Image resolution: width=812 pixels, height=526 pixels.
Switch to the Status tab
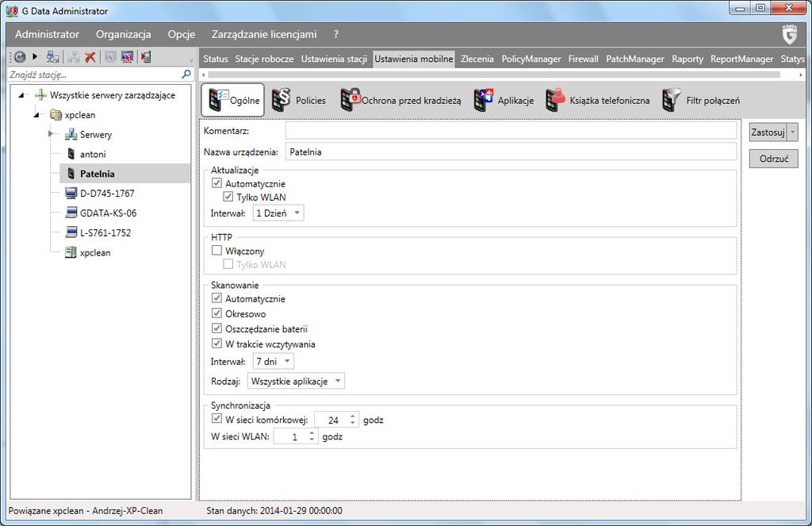tap(216, 59)
